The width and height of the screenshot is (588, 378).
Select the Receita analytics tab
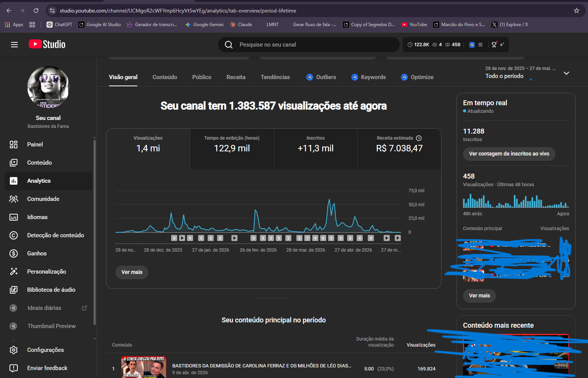[x=236, y=77]
